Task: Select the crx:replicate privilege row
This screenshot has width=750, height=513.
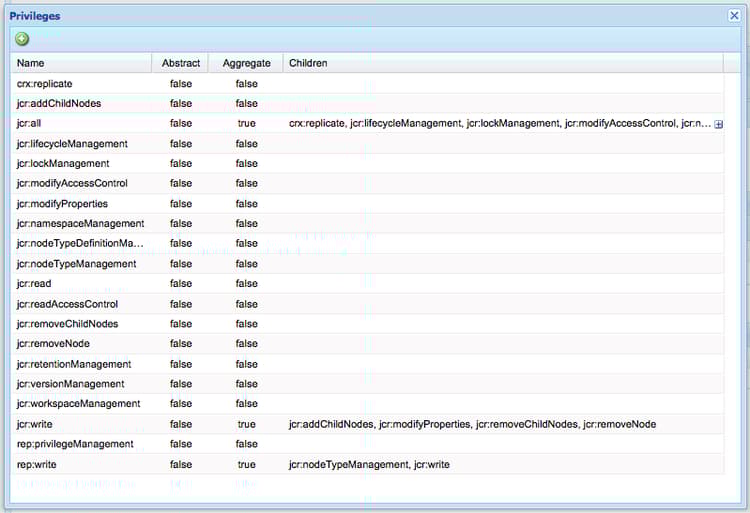Action: click(367, 84)
